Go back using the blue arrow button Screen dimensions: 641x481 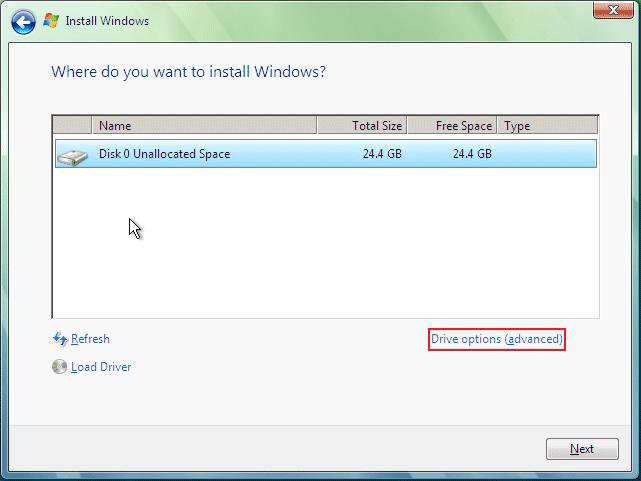23,22
